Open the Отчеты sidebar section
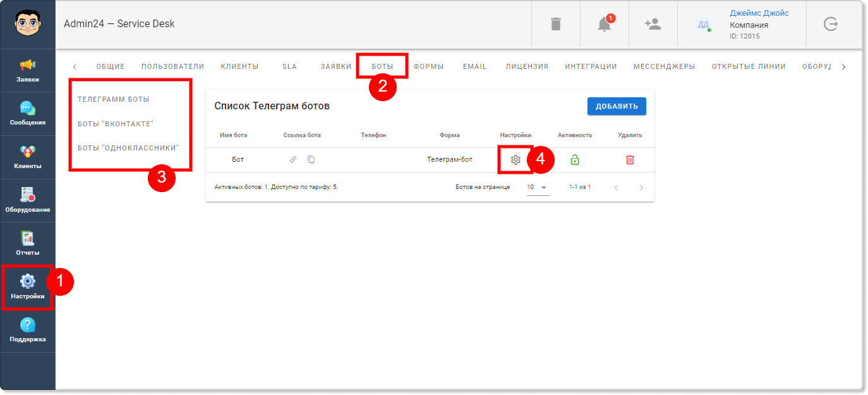The image size is (868, 395). (x=28, y=243)
